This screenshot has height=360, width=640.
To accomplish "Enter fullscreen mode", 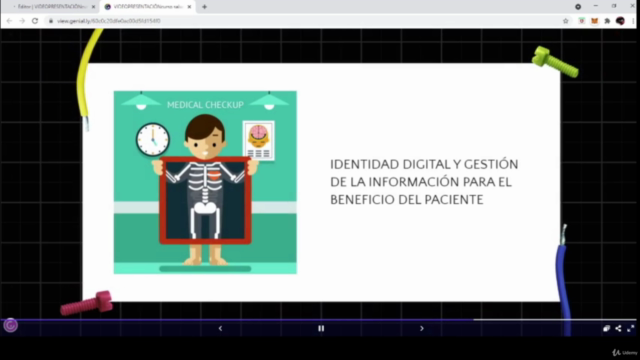I will (x=631, y=328).
